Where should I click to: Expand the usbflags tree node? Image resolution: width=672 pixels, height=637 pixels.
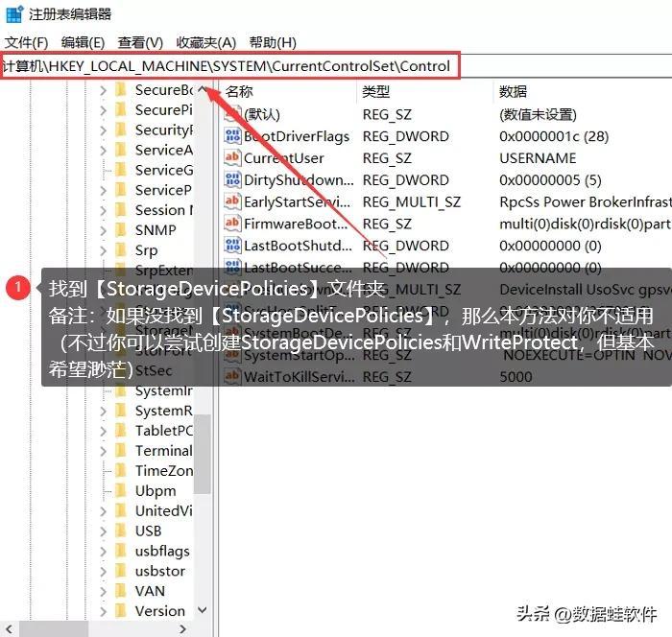[x=103, y=551]
